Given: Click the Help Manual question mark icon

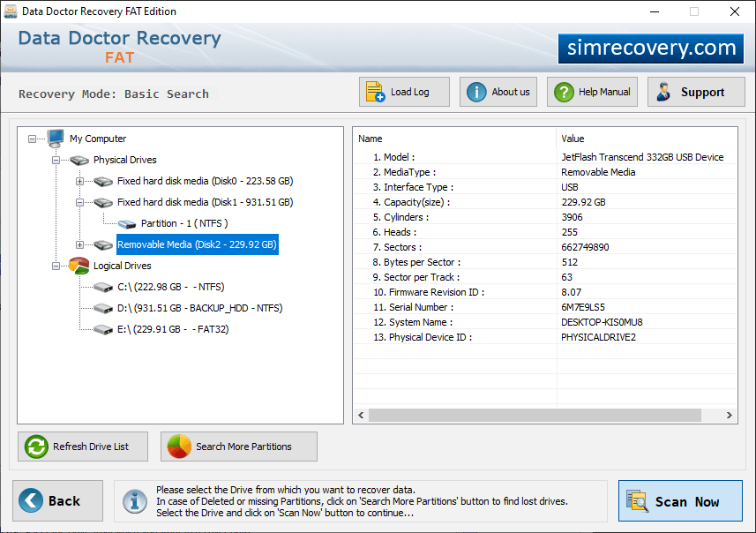Looking at the screenshot, I should click(564, 92).
